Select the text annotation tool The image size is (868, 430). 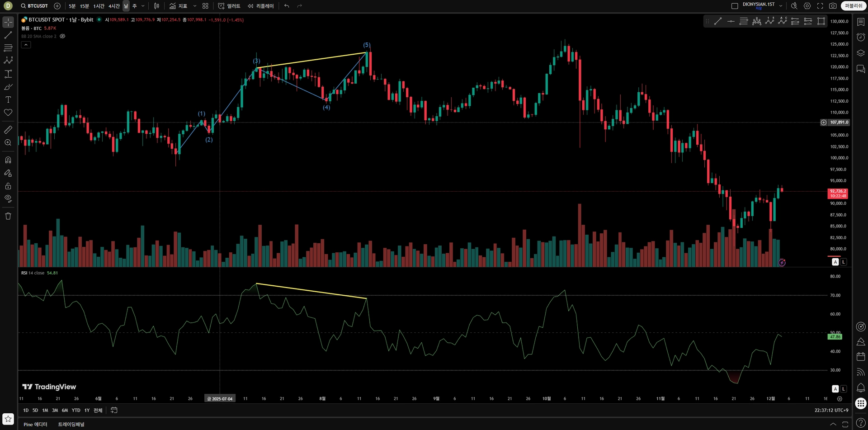coord(8,99)
